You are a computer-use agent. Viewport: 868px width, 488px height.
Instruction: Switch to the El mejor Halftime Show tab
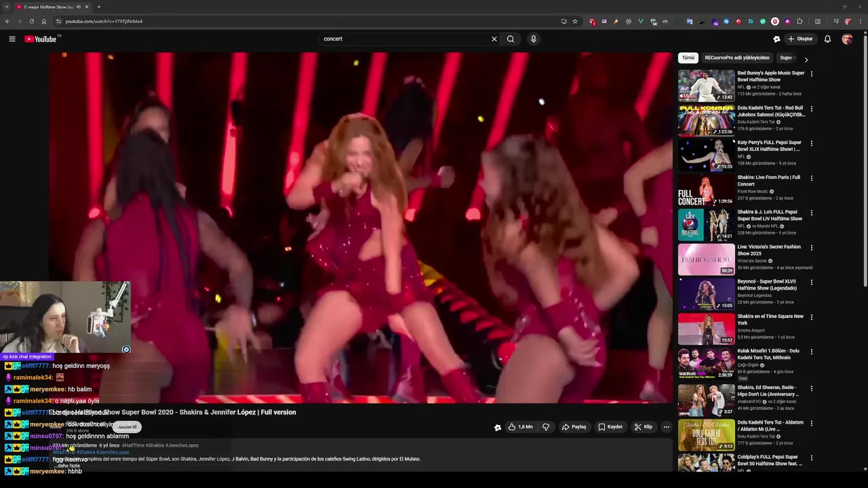point(52,7)
